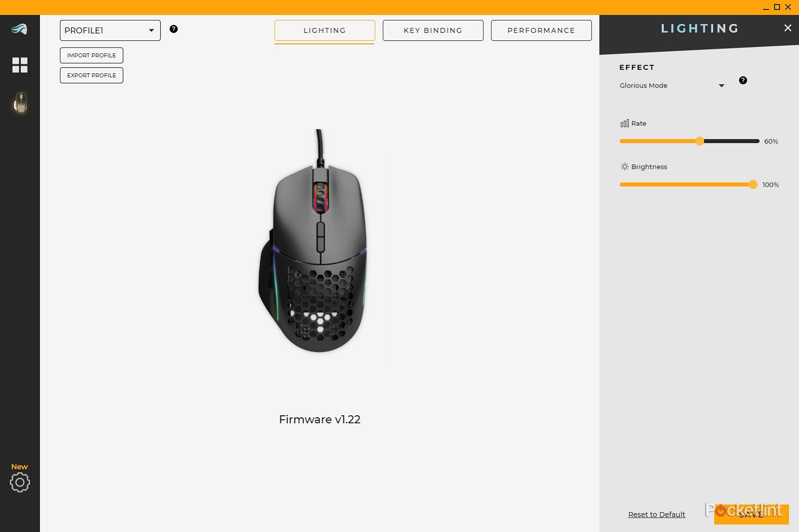
Task: Close the Lighting panel with X
Action: 788,28
